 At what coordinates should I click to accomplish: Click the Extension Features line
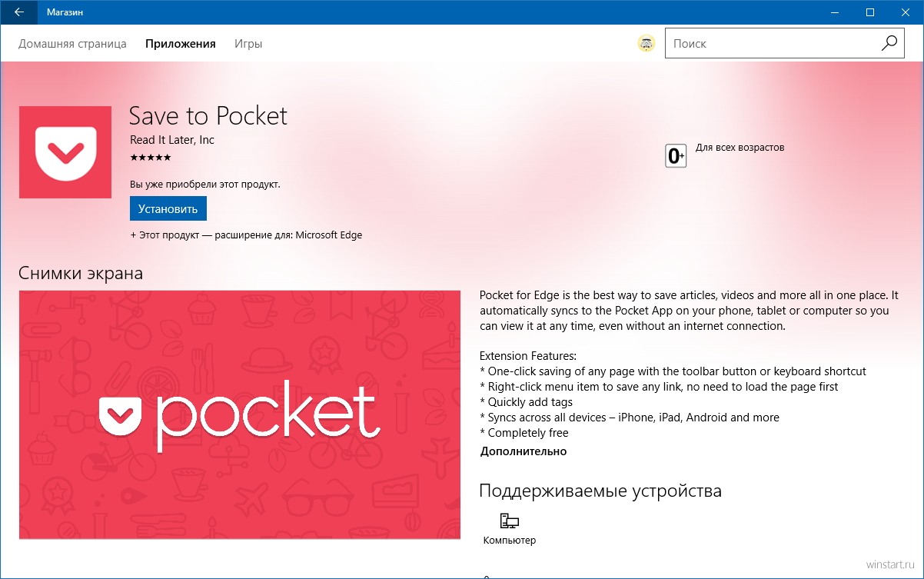click(528, 356)
